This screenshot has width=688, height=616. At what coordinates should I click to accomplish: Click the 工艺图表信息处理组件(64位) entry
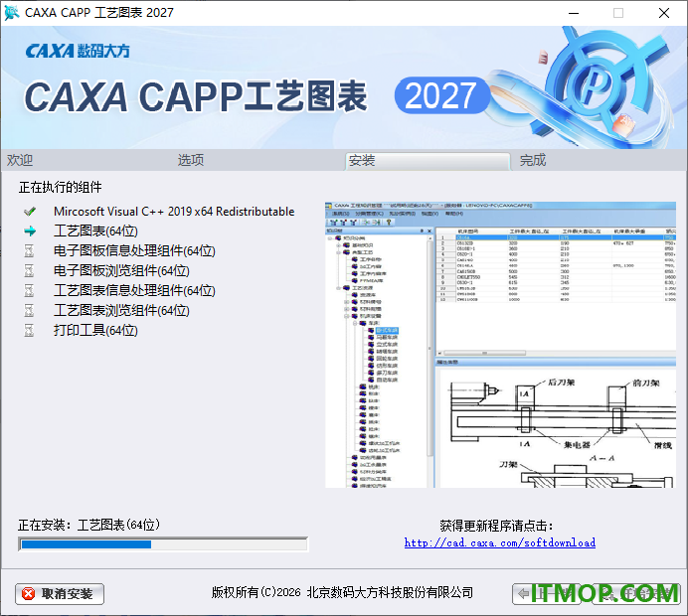pos(134,290)
